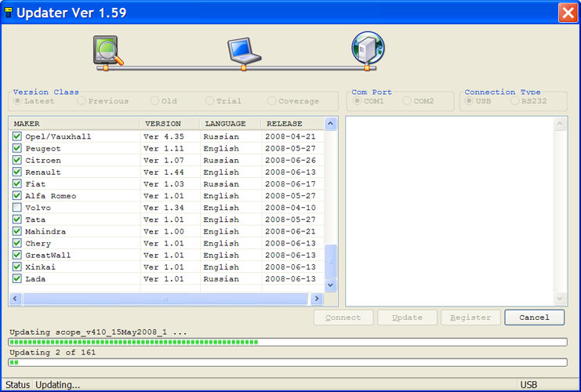Click the laptop computer icon
Viewport: 581px width, 392px height.
click(244, 51)
